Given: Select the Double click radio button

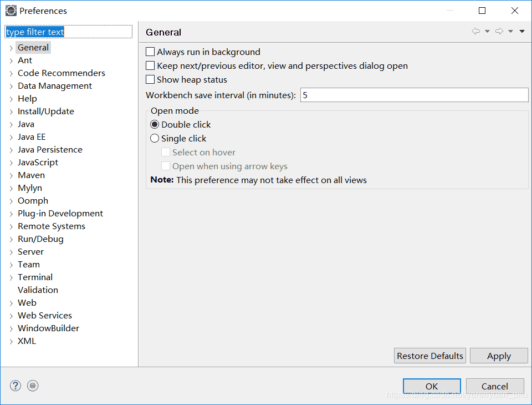Looking at the screenshot, I should [x=155, y=125].
